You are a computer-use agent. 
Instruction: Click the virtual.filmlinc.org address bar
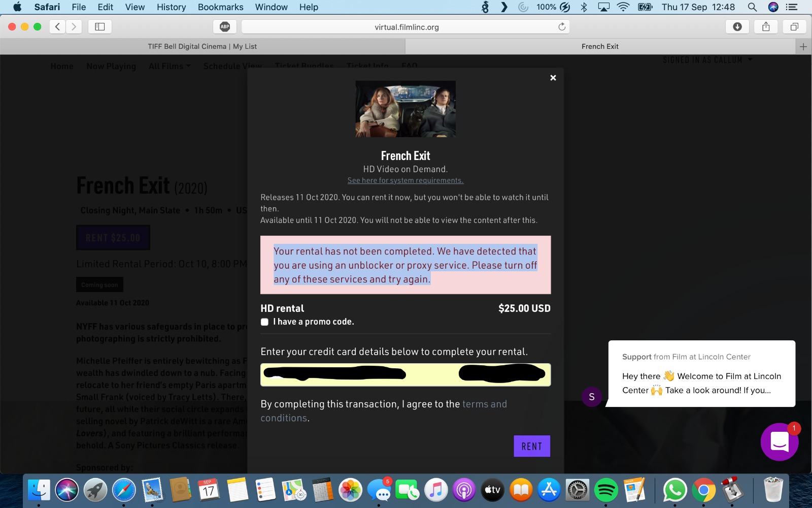click(x=406, y=27)
